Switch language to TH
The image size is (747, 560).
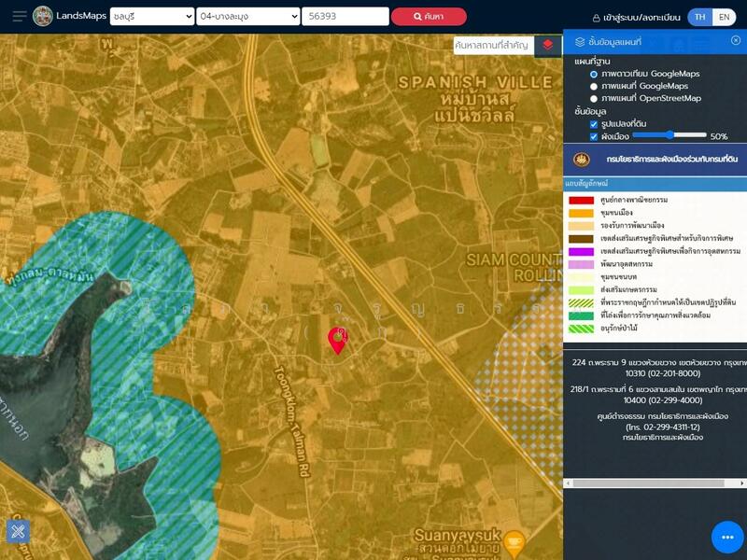tap(700, 17)
